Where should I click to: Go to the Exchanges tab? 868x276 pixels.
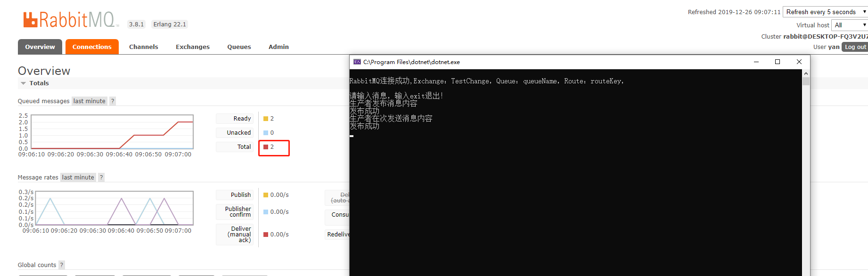point(193,47)
